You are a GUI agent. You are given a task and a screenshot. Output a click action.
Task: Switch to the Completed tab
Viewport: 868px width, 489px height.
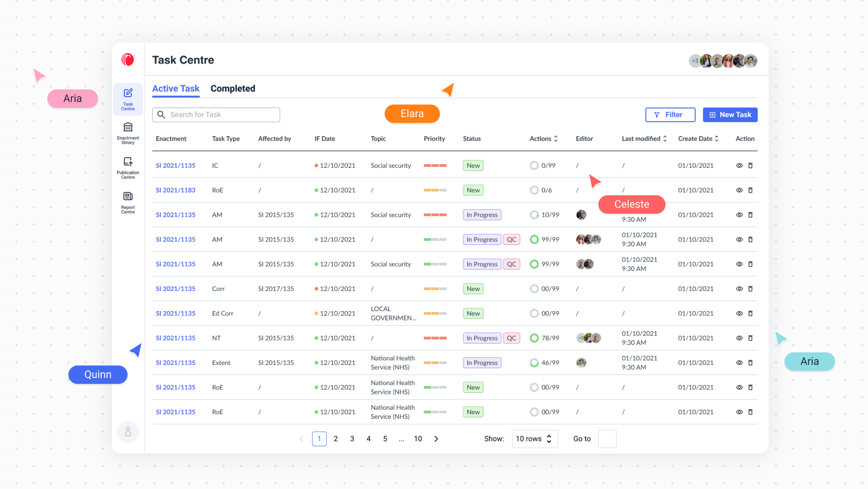pyautogui.click(x=233, y=89)
